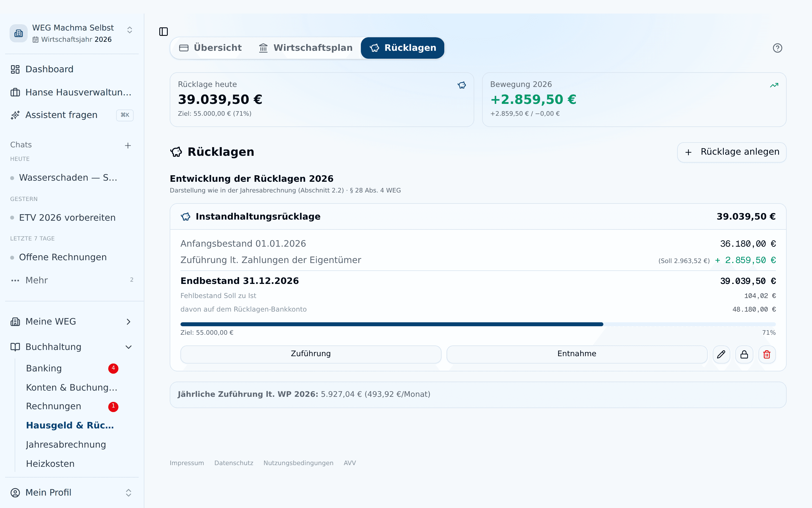The image size is (812, 508).
Task: Click the trend arrow icon in Bewegung 2026
Action: pos(774,85)
